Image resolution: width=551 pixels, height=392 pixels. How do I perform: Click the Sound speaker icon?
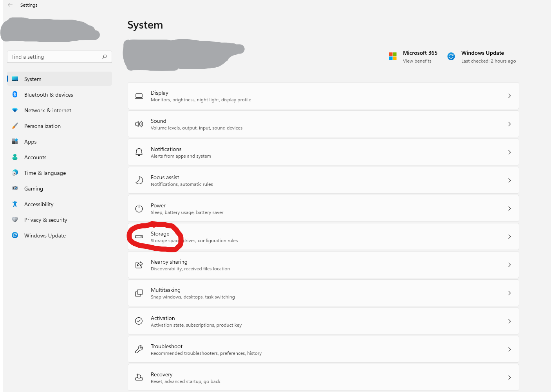coord(139,124)
